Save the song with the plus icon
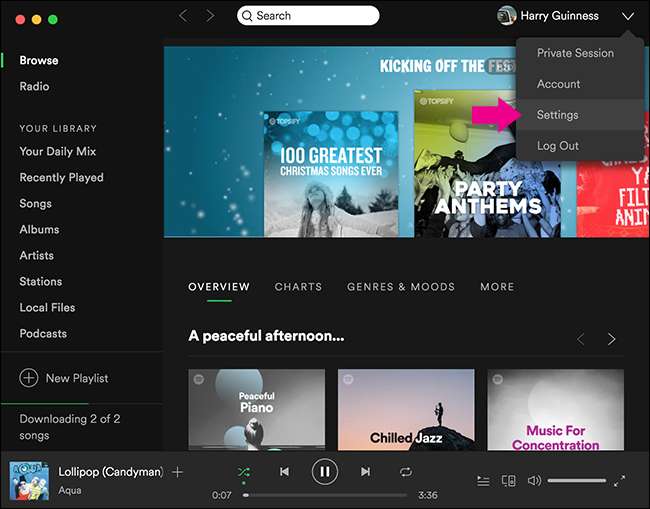This screenshot has height=509, width=650. (177, 472)
